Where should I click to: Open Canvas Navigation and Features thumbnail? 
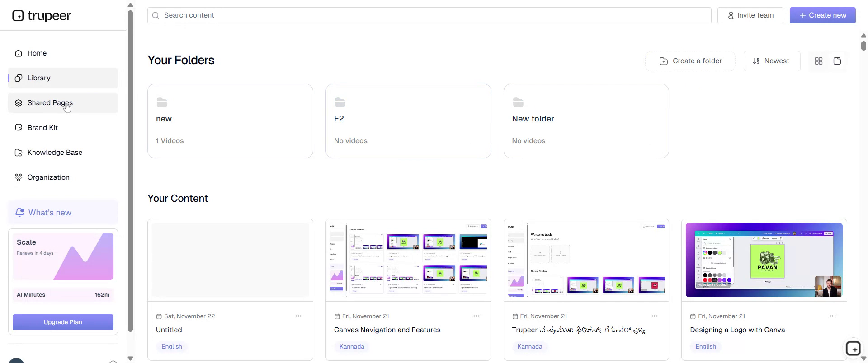408,260
